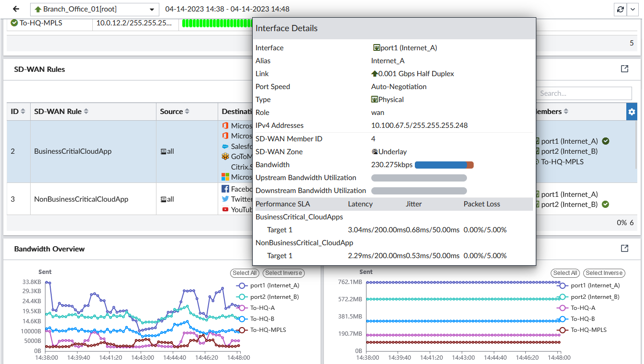Open the refresh interval dropdown arrow
The height and width of the screenshot is (364, 644).
(633, 9)
